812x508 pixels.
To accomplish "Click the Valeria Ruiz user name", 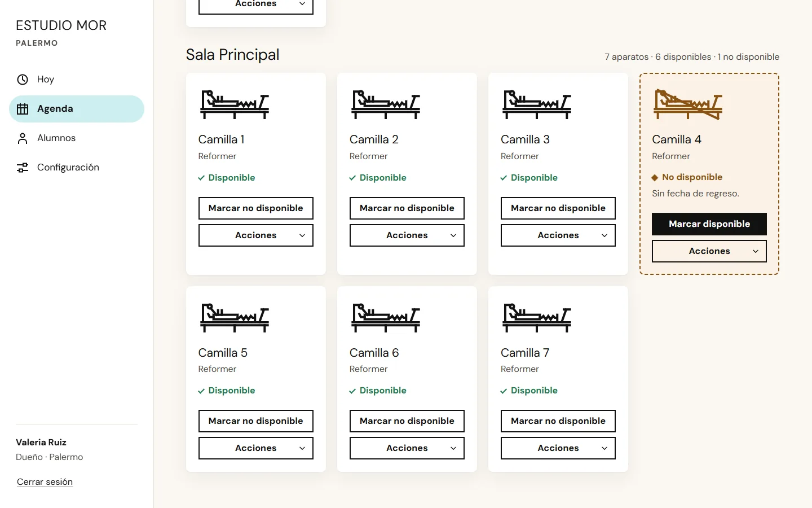I will click(x=41, y=443).
